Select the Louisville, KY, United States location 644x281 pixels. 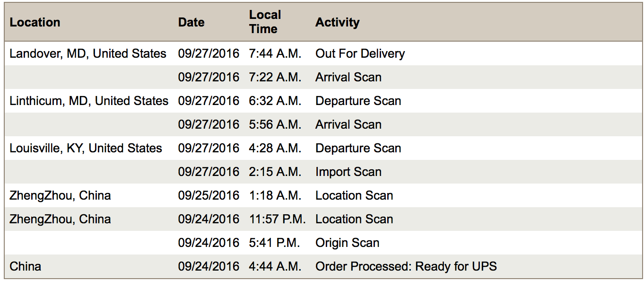coord(86,148)
